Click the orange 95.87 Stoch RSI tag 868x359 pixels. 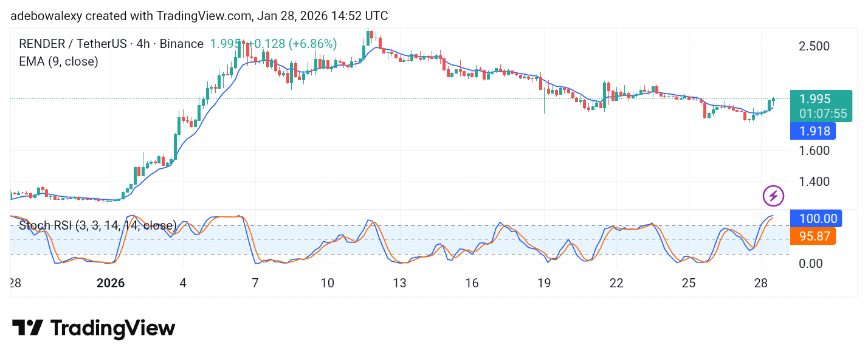[812, 236]
